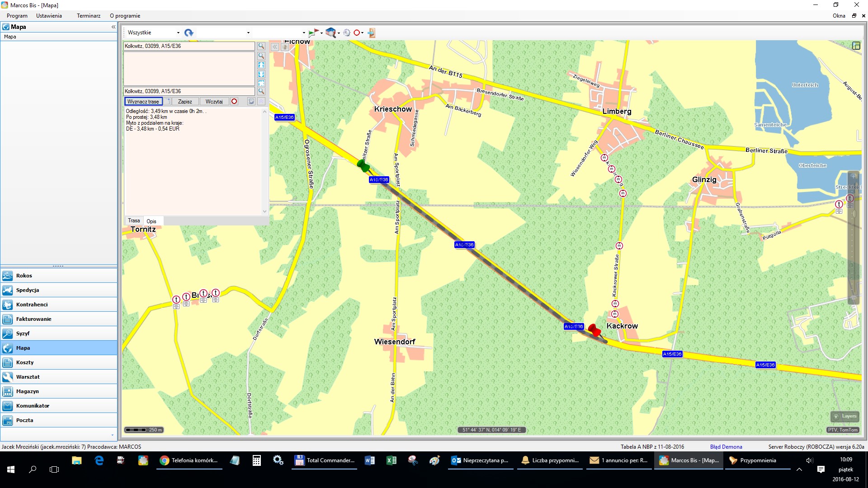Open Fakturowanie module in sidebar

(x=34, y=319)
